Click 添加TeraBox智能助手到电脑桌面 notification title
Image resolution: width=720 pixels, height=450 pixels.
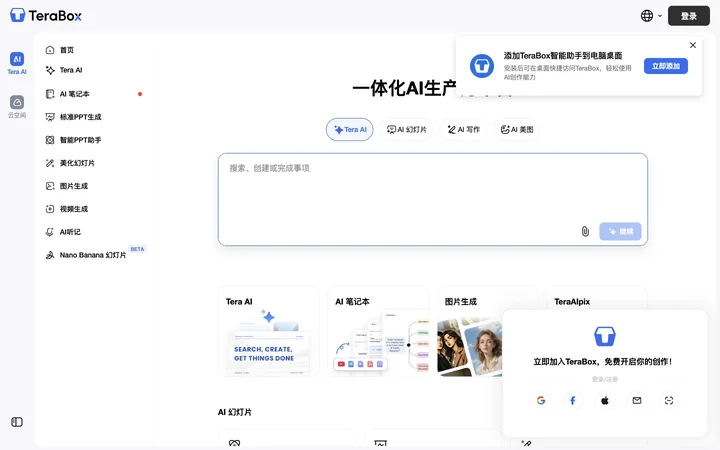click(x=563, y=56)
